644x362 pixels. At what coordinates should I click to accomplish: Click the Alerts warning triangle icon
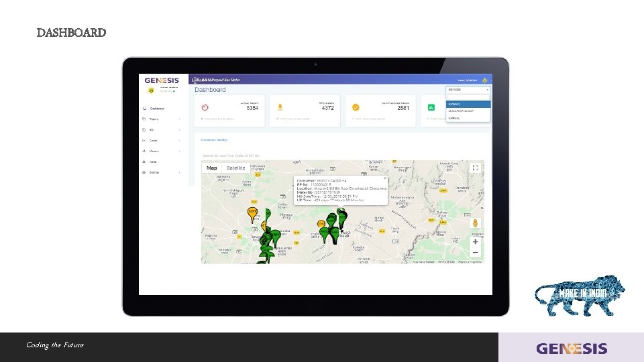coord(144,162)
